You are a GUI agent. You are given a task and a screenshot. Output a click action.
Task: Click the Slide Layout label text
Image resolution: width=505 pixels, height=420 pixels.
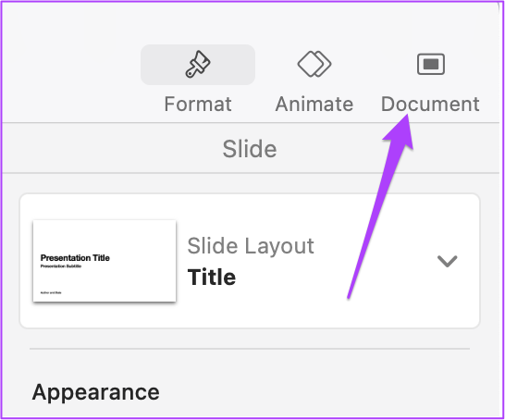pos(251,246)
